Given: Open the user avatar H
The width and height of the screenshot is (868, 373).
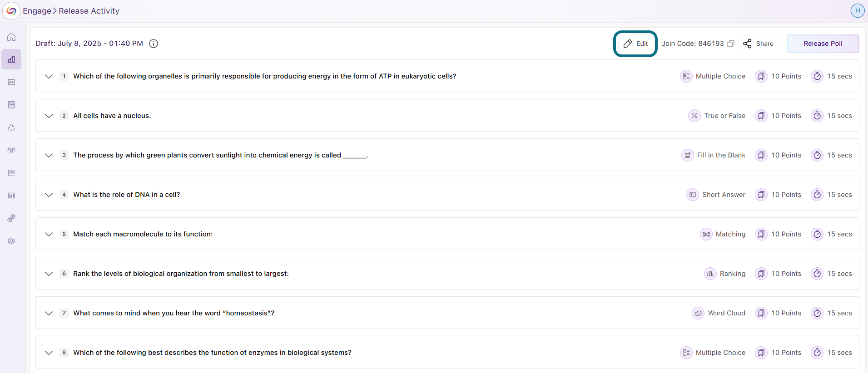Looking at the screenshot, I should [858, 10].
